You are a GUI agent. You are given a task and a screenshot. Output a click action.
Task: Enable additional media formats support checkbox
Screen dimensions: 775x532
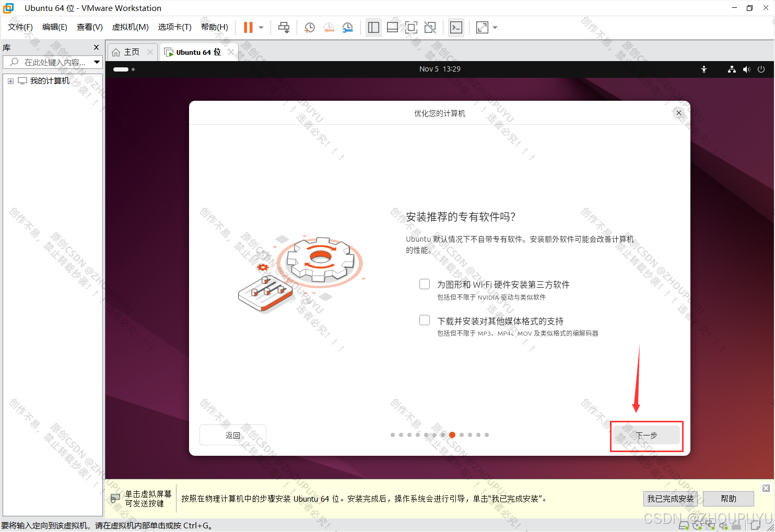point(425,320)
